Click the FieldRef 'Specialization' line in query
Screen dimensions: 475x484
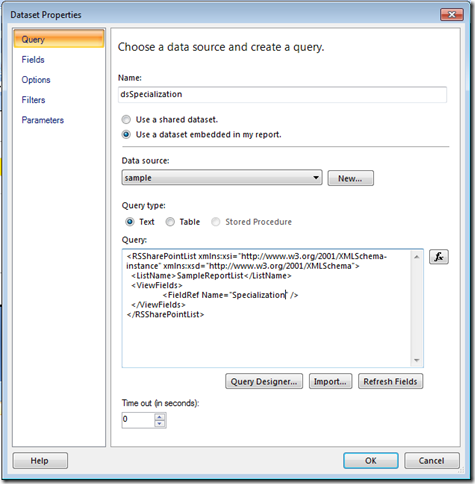click(230, 295)
